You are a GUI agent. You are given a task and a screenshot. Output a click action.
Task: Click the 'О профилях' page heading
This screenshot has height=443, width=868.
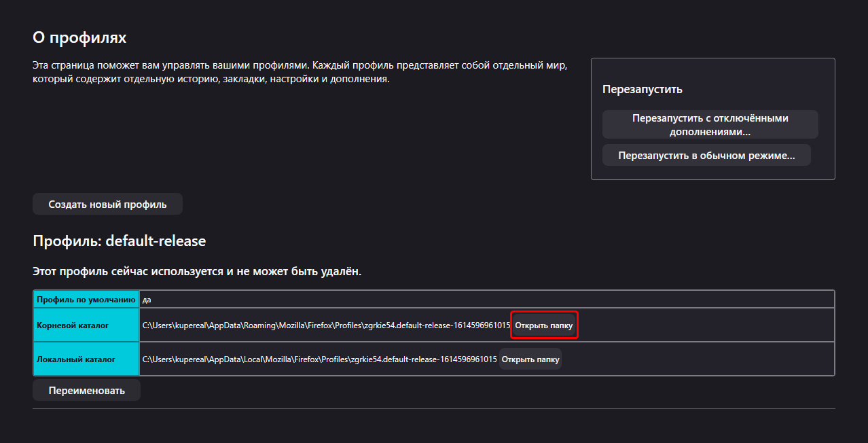(79, 37)
